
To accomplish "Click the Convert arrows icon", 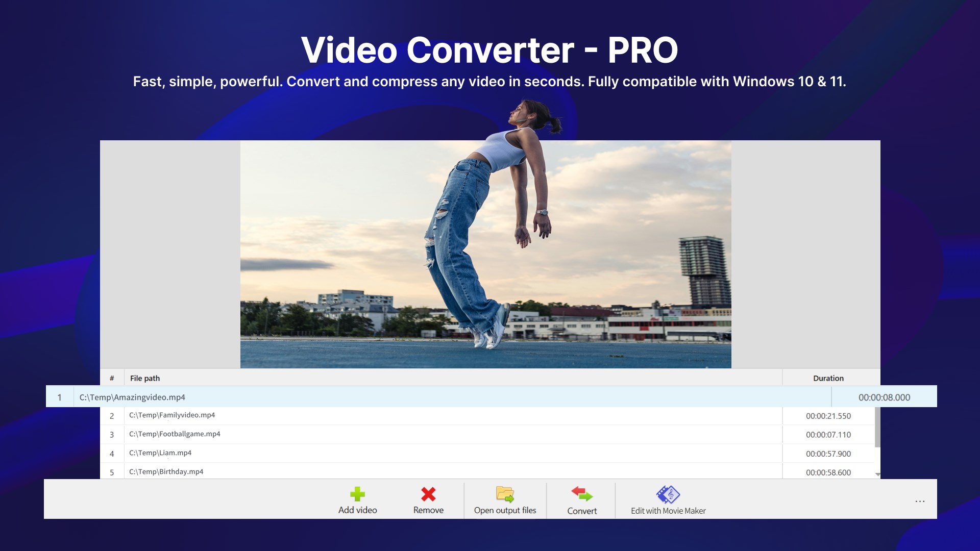I will (582, 494).
